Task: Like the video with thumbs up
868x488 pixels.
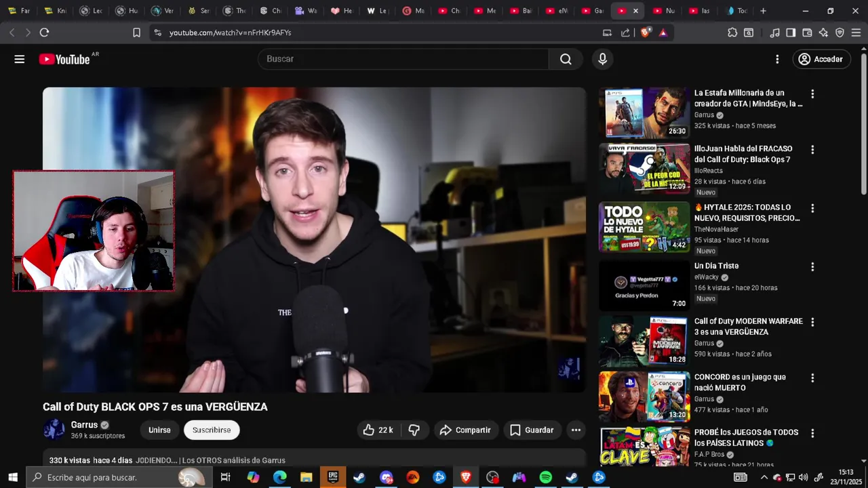Action: (x=378, y=430)
